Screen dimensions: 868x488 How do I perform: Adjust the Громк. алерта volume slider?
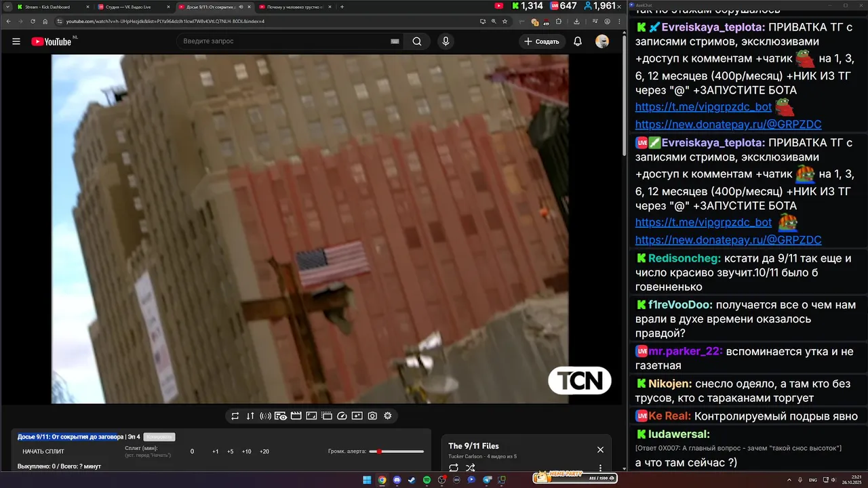click(x=396, y=451)
